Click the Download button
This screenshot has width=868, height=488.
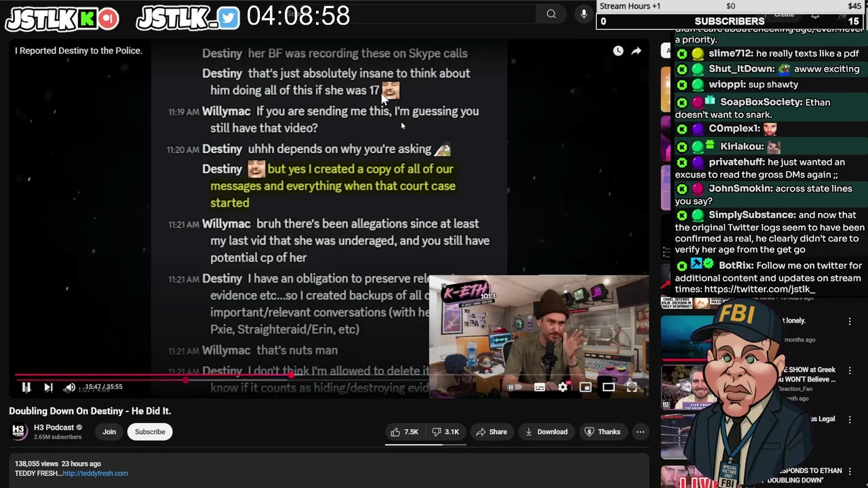pyautogui.click(x=546, y=432)
